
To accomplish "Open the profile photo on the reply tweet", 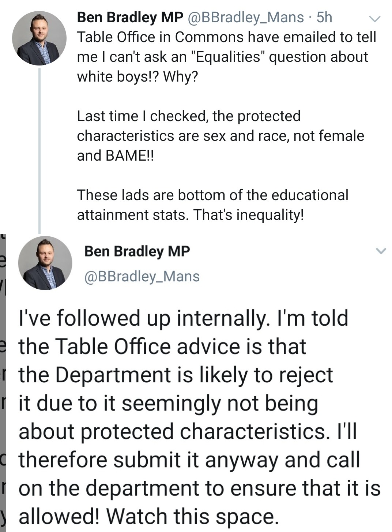I will click(45, 263).
